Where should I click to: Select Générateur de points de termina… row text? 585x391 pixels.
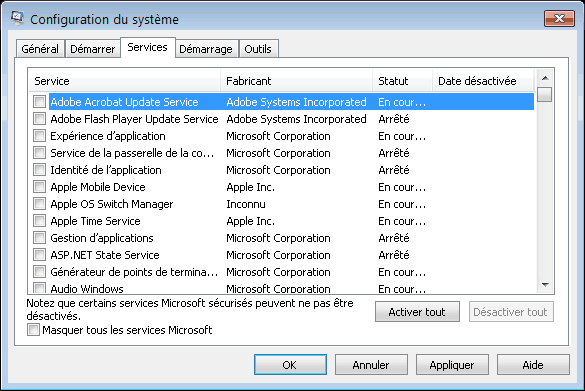click(134, 272)
